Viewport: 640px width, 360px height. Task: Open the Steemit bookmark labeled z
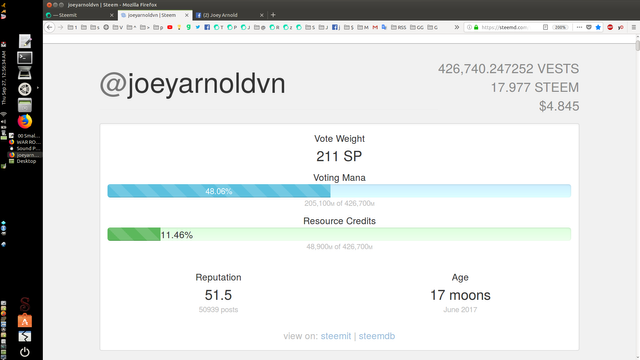pos(288,27)
